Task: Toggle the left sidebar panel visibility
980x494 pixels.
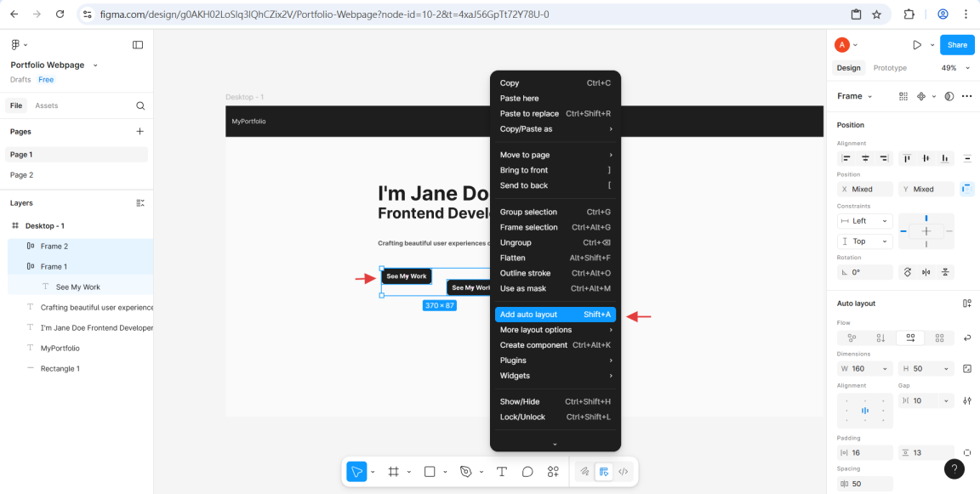Action: coord(138,45)
